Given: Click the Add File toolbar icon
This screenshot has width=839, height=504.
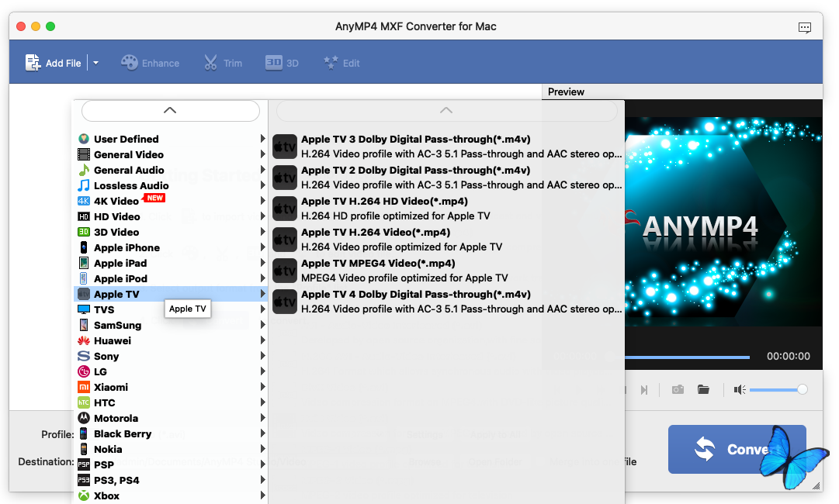Looking at the screenshot, I should (x=33, y=63).
